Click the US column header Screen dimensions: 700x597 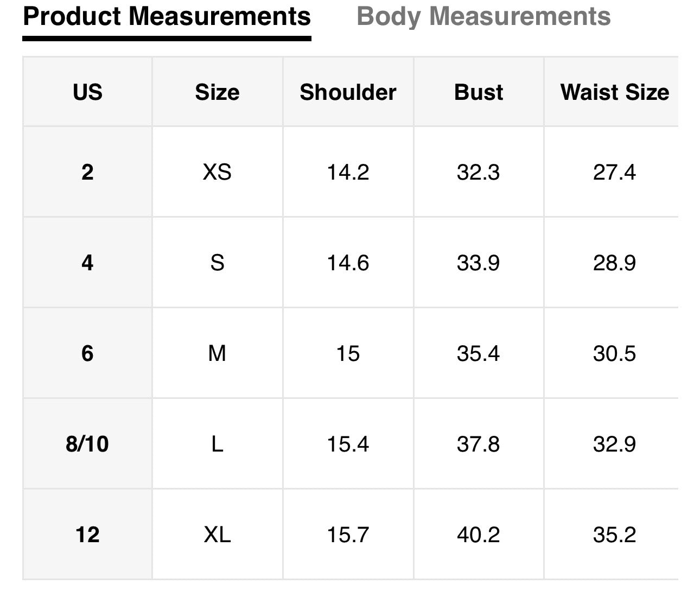tap(87, 92)
